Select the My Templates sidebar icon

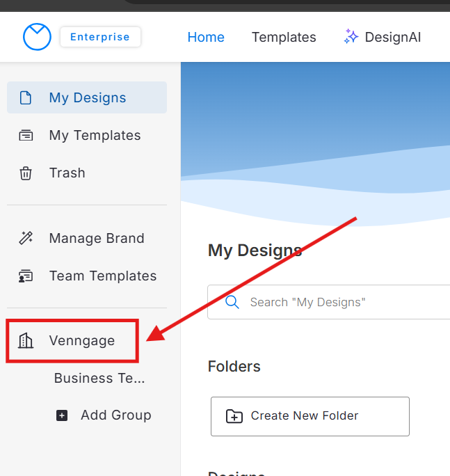click(x=26, y=135)
